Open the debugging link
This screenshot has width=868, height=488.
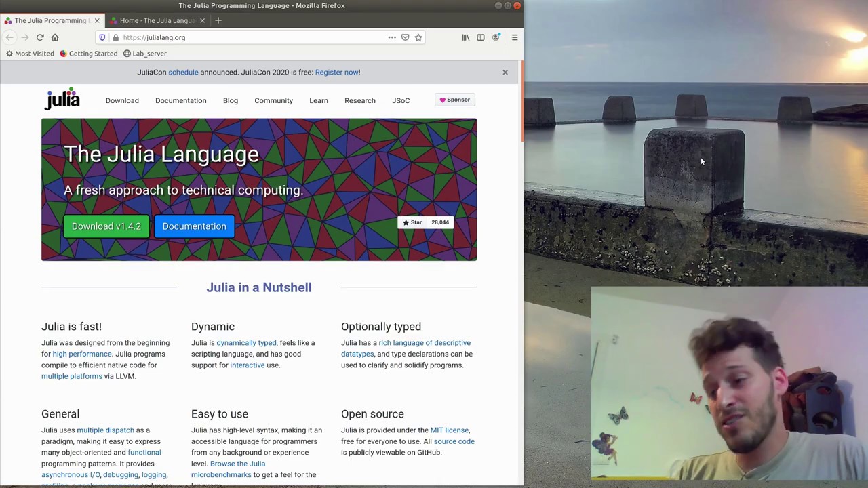121,475
